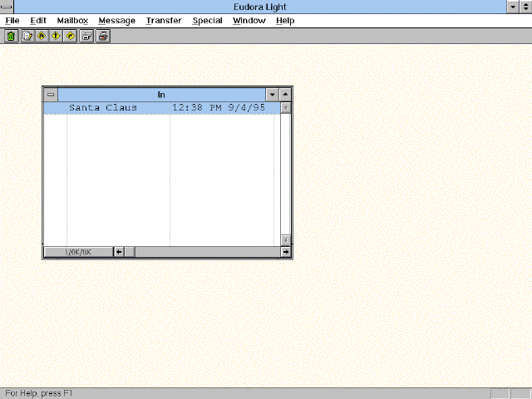Screen dimensions: 532x399
Task: Click the Print toolbar icon
Action: click(x=103, y=36)
